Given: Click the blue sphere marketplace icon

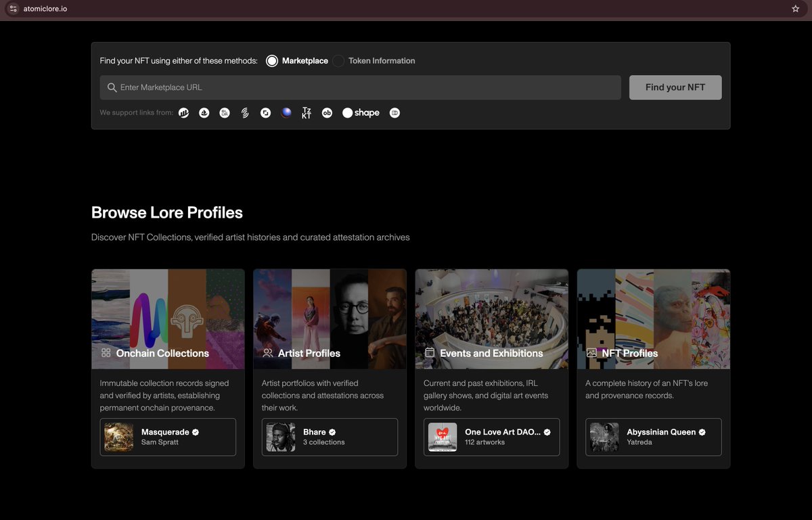Looking at the screenshot, I should tap(286, 112).
